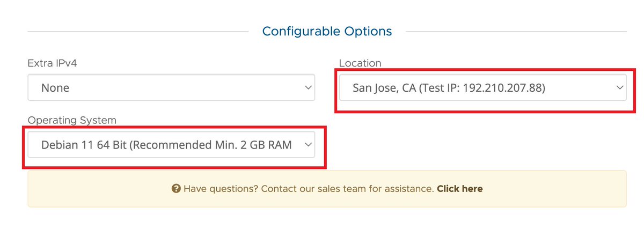Image resolution: width=644 pixels, height=229 pixels.
Task: Select the "None" value text
Action: click(x=55, y=87)
